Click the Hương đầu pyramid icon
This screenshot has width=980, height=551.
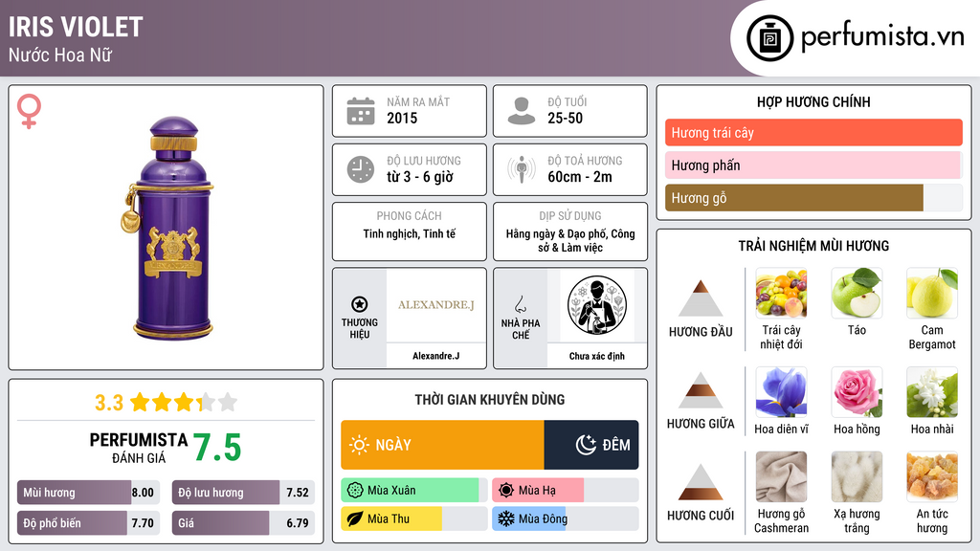click(701, 298)
